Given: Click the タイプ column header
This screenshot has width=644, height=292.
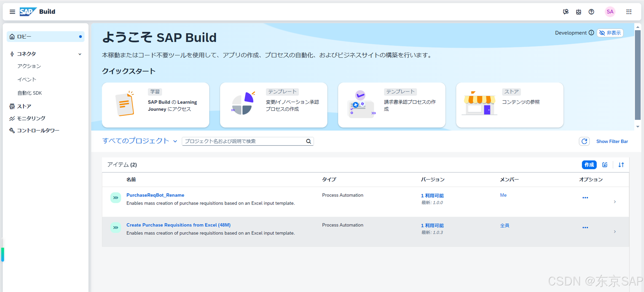Looking at the screenshot, I should pyautogui.click(x=329, y=179).
